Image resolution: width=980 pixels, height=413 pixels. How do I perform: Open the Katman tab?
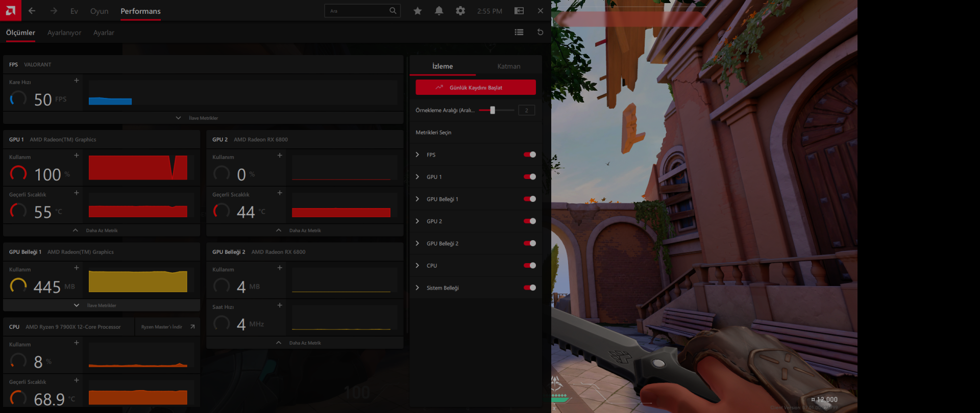point(509,66)
